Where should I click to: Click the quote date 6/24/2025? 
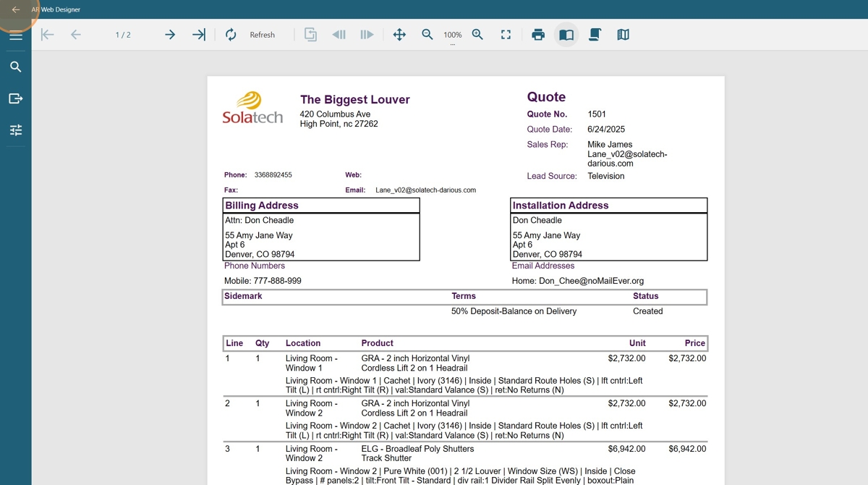pyautogui.click(x=606, y=130)
